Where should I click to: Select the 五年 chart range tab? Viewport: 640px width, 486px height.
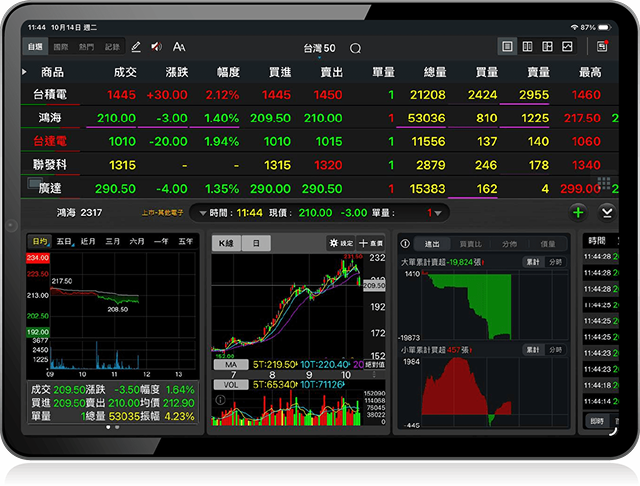pyautogui.click(x=185, y=242)
